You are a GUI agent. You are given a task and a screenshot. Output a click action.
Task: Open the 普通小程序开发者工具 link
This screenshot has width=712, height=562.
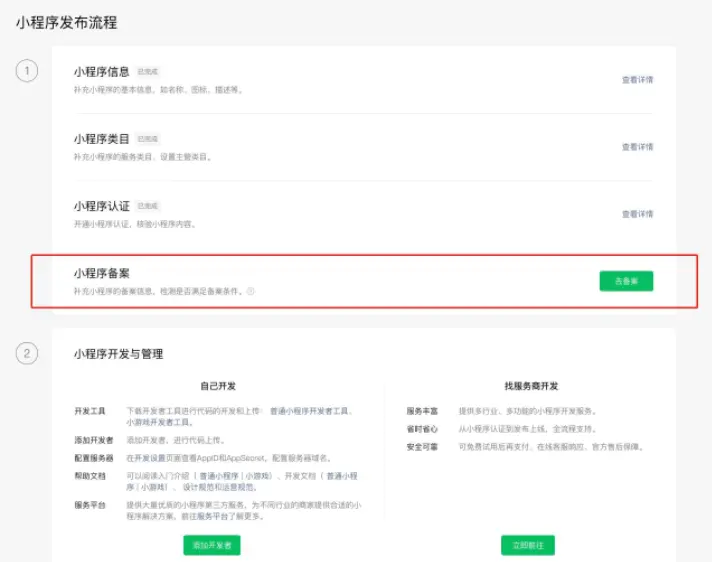[x=310, y=411]
